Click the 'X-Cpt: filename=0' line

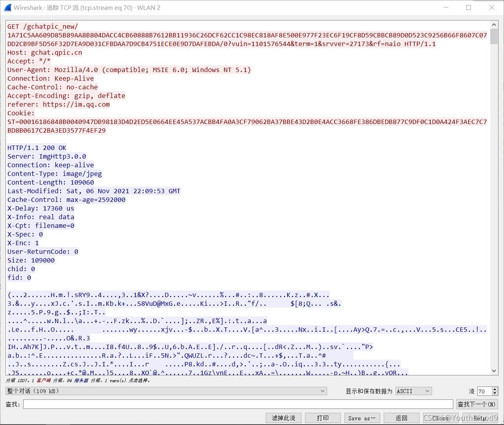pos(41,225)
